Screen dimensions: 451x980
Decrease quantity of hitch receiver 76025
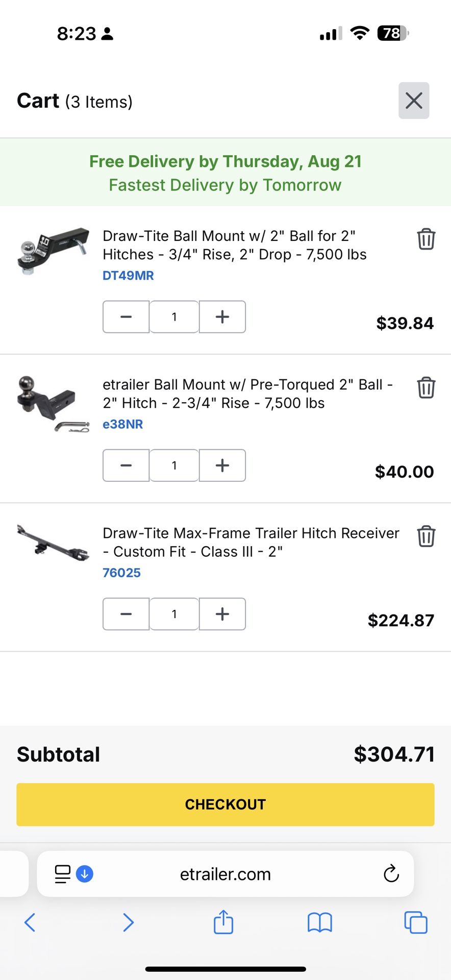pos(126,614)
